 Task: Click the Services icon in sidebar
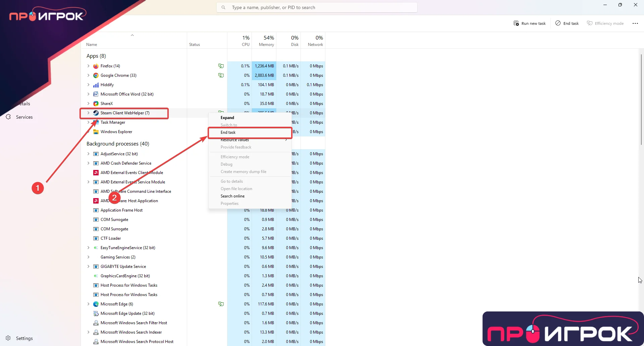pos(8,117)
